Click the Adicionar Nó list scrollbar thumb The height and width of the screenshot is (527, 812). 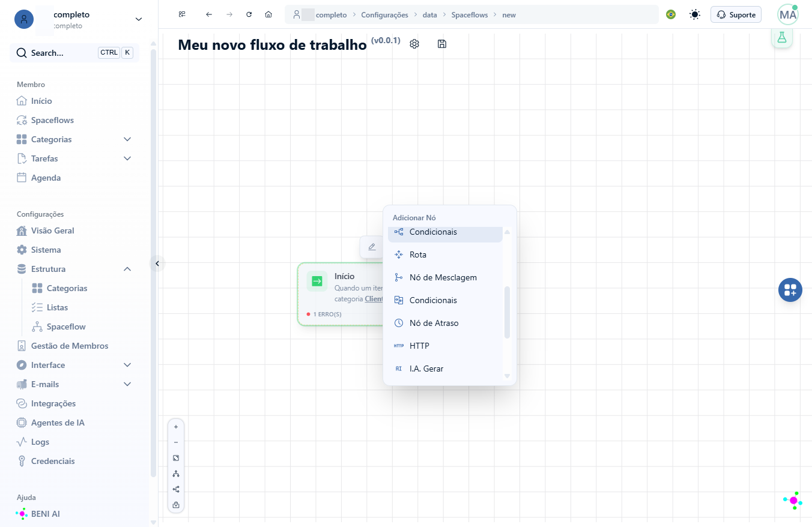click(507, 312)
